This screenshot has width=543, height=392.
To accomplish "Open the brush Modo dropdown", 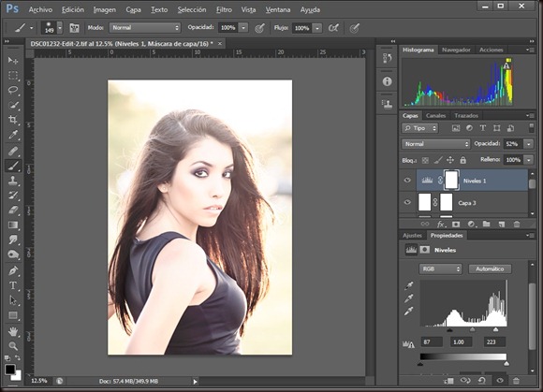I will [x=145, y=28].
